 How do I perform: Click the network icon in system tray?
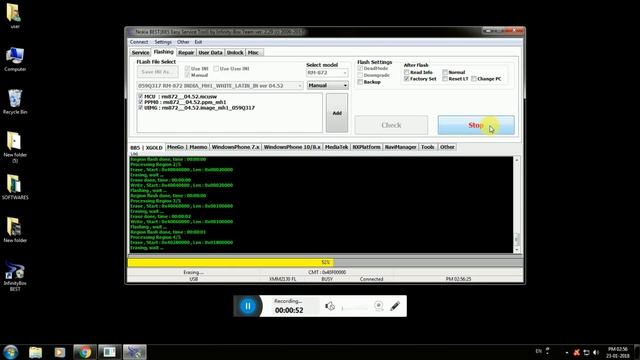click(586, 352)
